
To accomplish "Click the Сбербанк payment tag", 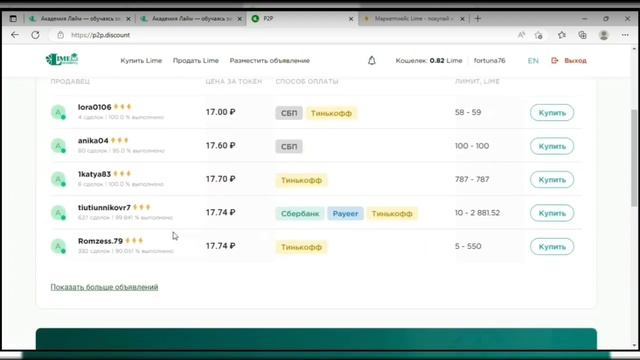I will (x=300, y=213).
